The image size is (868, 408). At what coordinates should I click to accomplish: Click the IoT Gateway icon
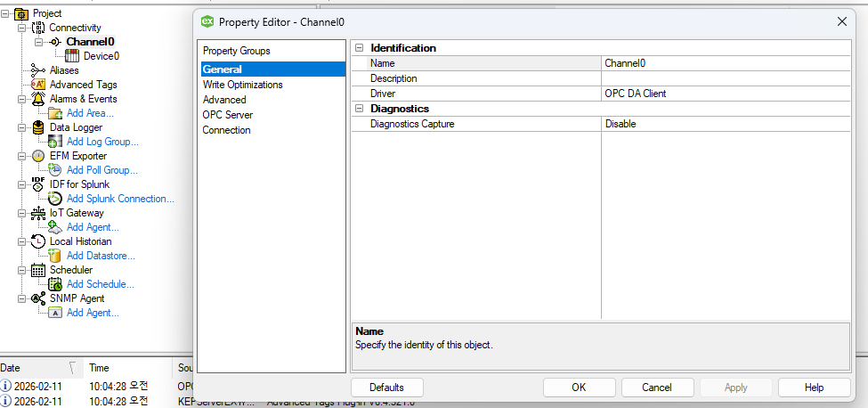[x=38, y=213]
